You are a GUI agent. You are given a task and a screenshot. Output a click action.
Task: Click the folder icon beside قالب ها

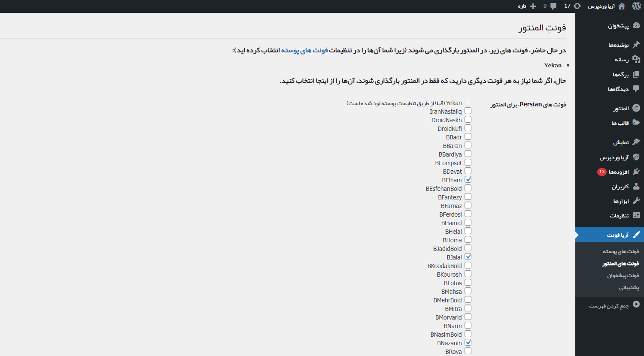636,123
